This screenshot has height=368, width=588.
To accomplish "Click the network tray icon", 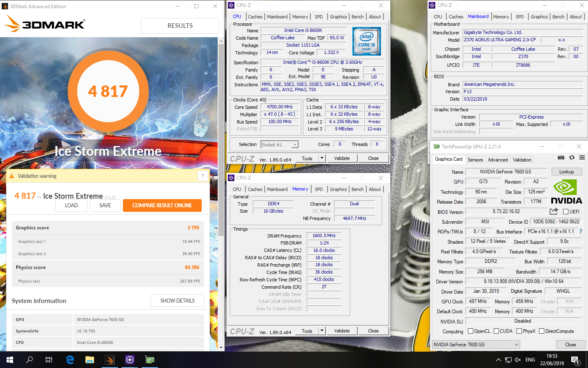I will pos(508,360).
